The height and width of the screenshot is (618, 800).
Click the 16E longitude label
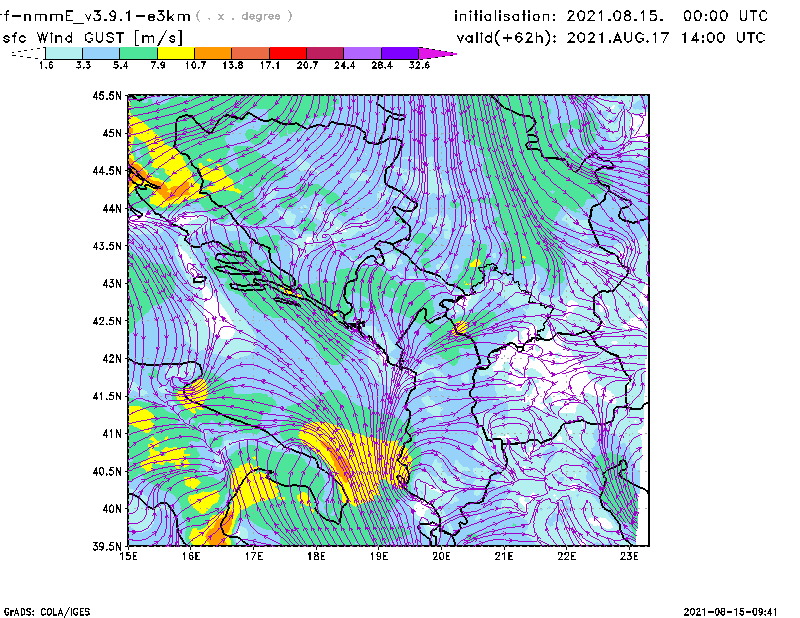click(191, 556)
